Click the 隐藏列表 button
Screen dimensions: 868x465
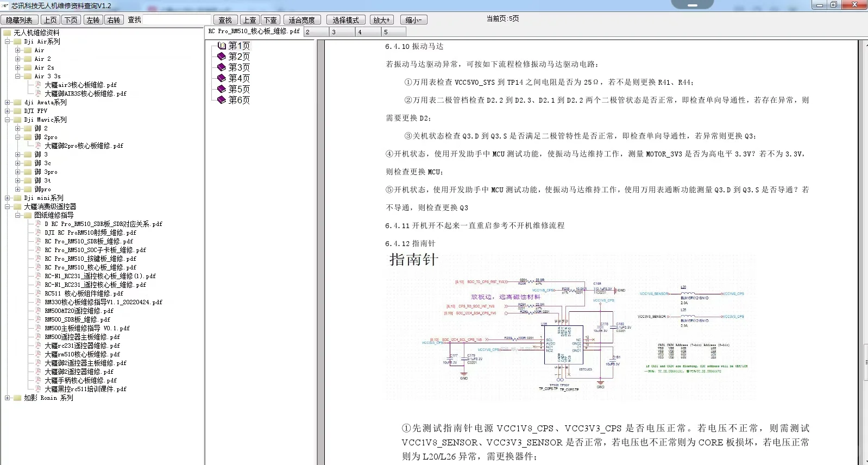pyautogui.click(x=19, y=20)
